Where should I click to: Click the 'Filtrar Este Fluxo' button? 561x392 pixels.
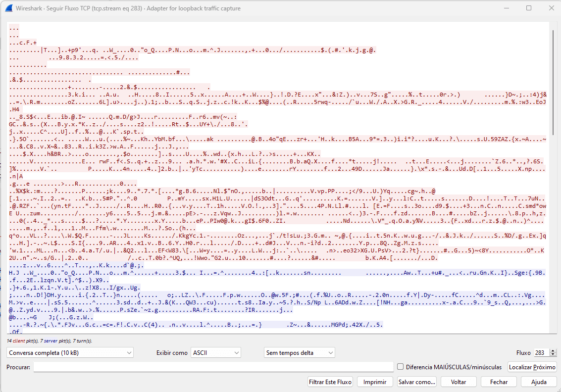coord(330,382)
